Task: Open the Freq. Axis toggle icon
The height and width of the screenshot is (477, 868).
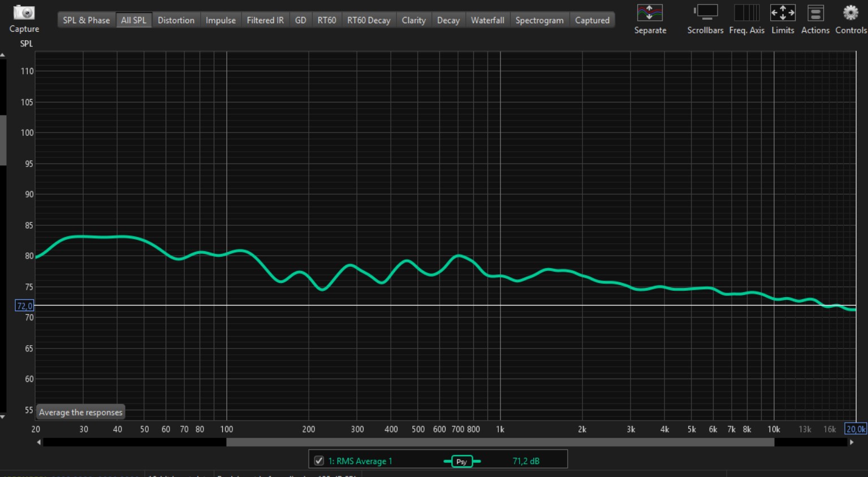Action: point(746,13)
